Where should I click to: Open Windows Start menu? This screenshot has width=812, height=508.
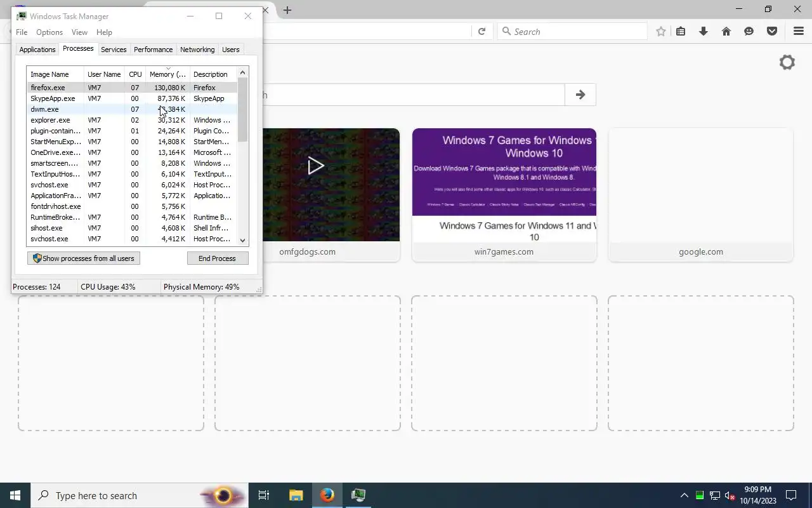(15, 495)
